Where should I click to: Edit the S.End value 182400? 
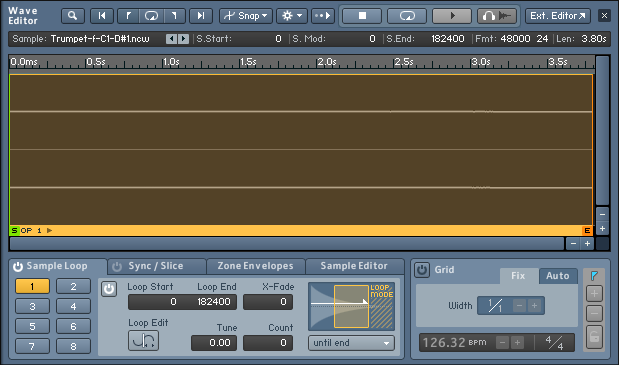[447, 39]
